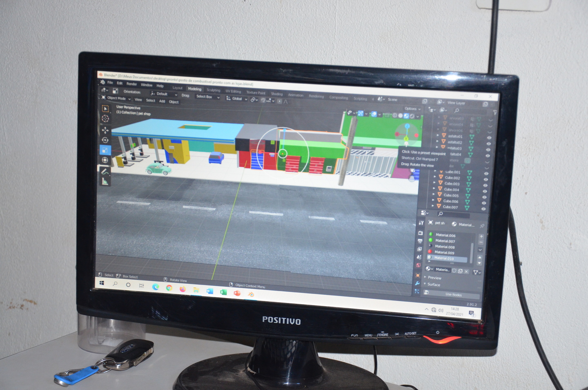Open the Object Mode dropdown
This screenshot has height=390, width=588.
[x=116, y=98]
